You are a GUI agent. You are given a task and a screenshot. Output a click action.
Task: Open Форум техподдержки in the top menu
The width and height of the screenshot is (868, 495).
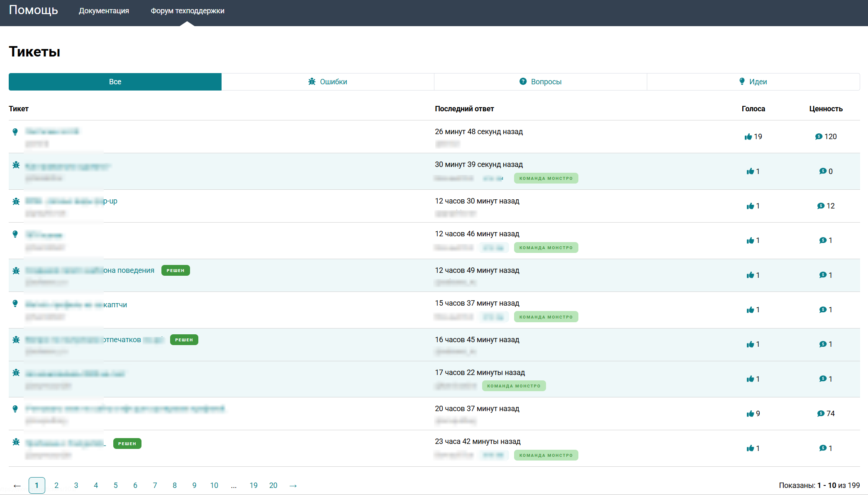tap(187, 11)
